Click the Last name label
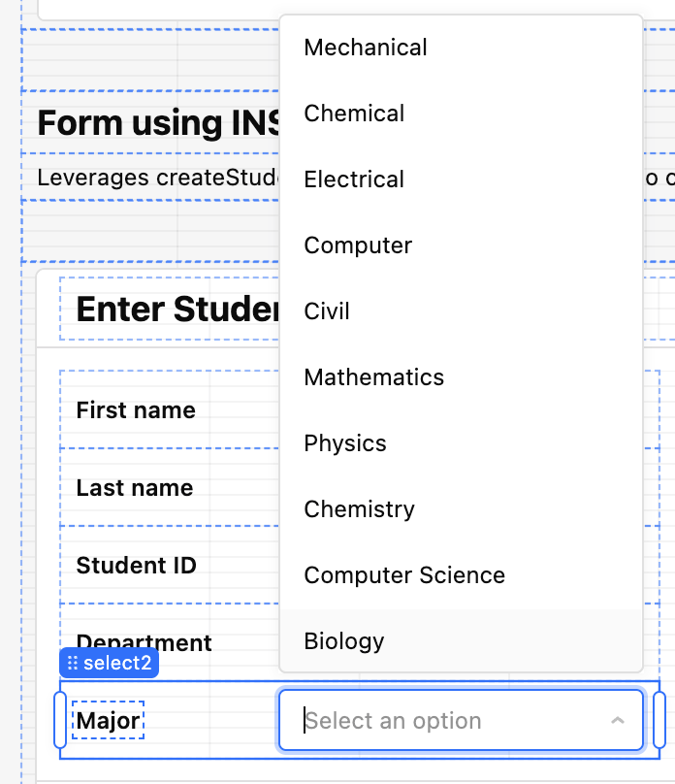The width and height of the screenshot is (675, 784). coord(135,488)
